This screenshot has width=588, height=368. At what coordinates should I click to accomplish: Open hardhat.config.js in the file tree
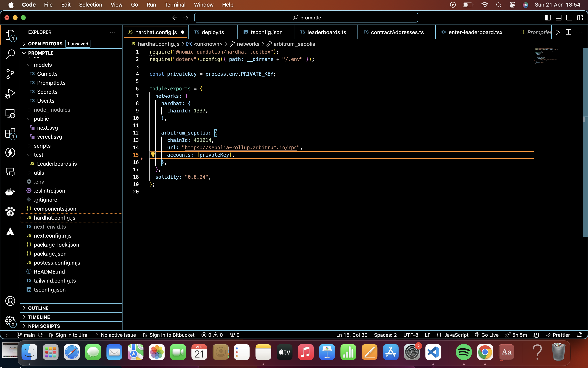coord(71,218)
